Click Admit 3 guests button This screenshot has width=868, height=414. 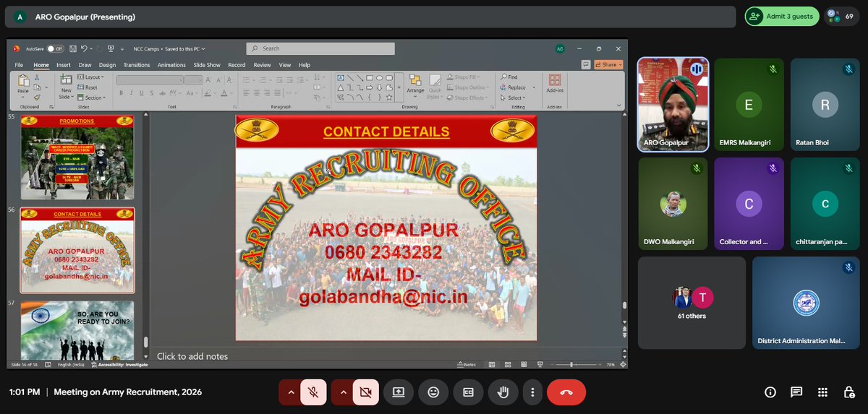[x=781, y=16]
